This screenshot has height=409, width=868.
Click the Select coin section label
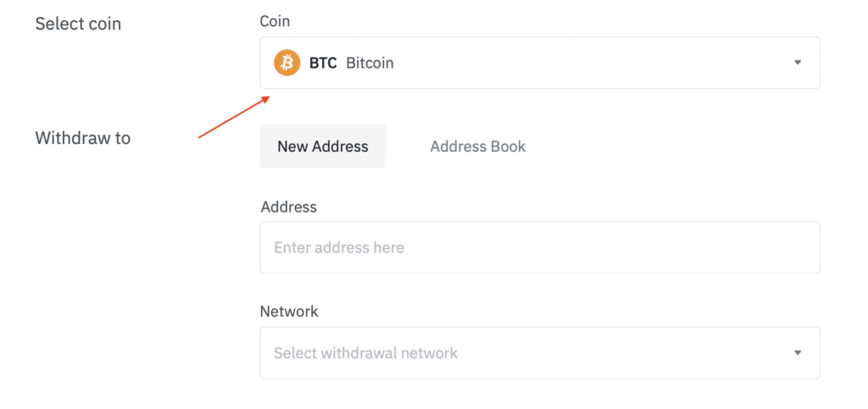pyautogui.click(x=78, y=25)
